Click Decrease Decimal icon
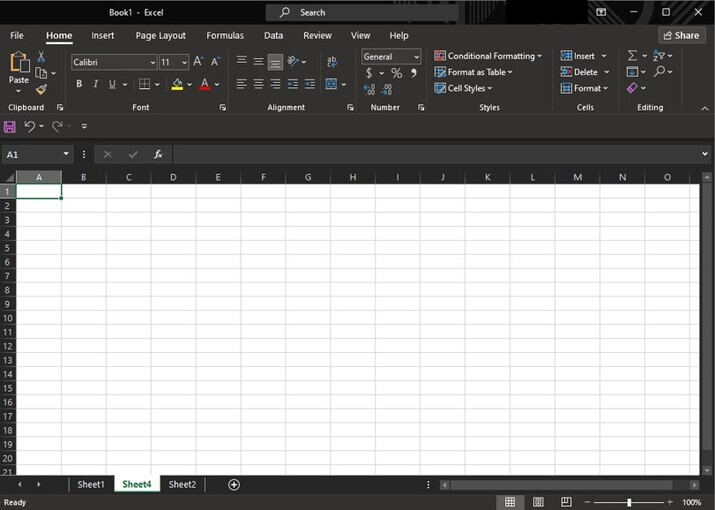The height and width of the screenshot is (510, 715). pyautogui.click(x=386, y=89)
